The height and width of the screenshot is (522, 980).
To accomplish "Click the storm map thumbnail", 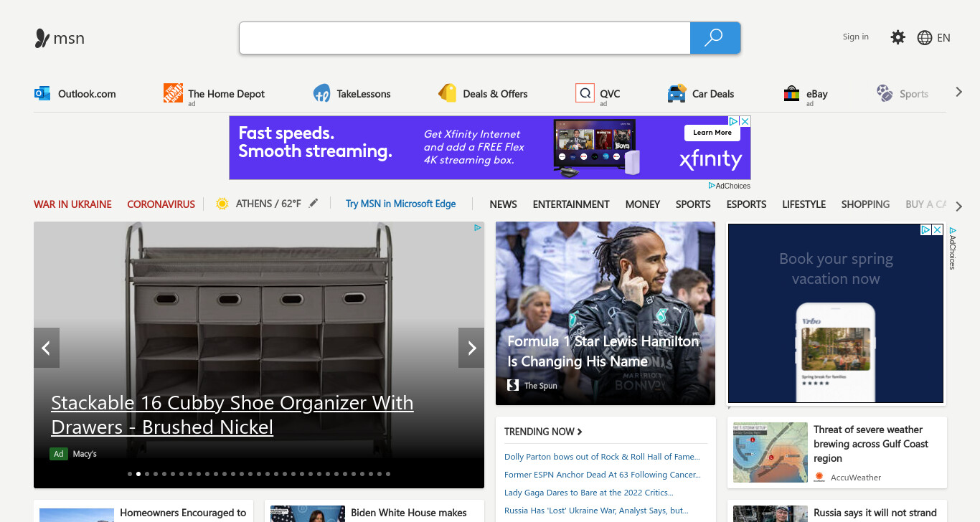I will click(771, 452).
